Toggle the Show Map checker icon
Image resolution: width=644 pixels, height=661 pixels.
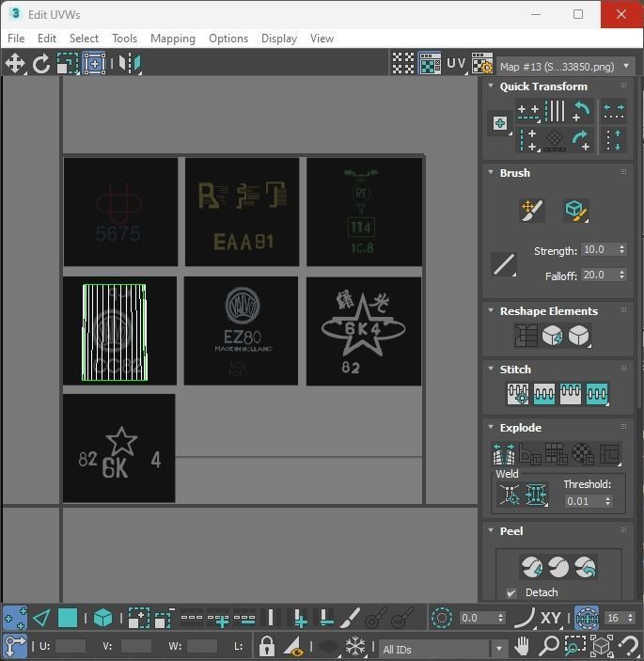(430, 64)
